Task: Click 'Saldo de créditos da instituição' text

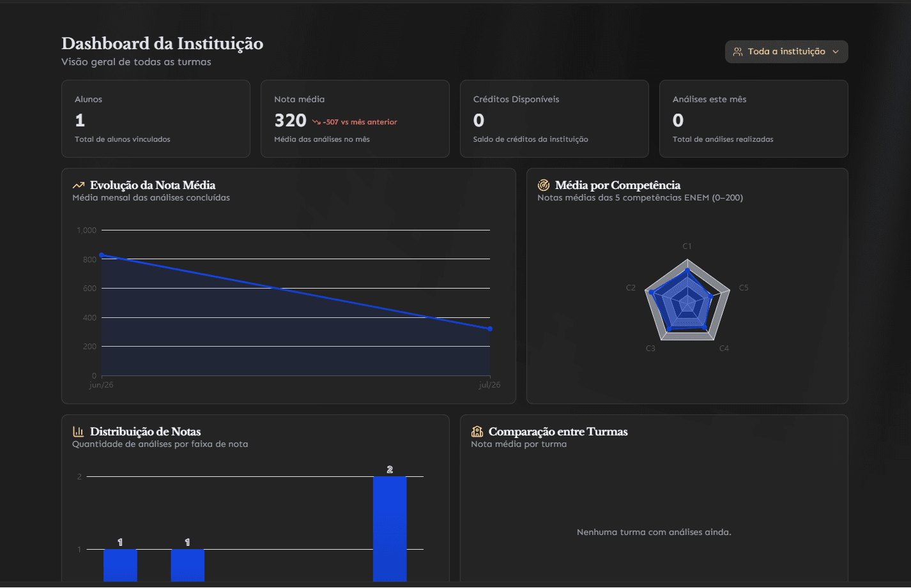Action: (531, 139)
